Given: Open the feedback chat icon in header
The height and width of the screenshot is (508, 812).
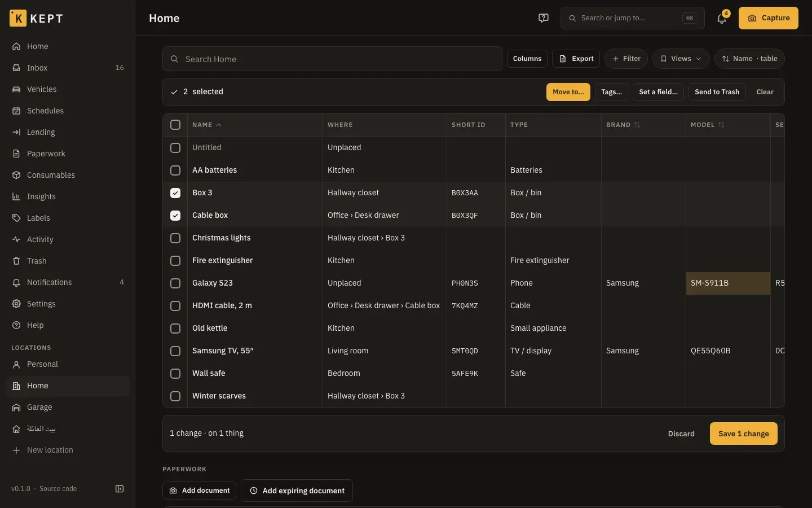Looking at the screenshot, I should click(x=544, y=18).
